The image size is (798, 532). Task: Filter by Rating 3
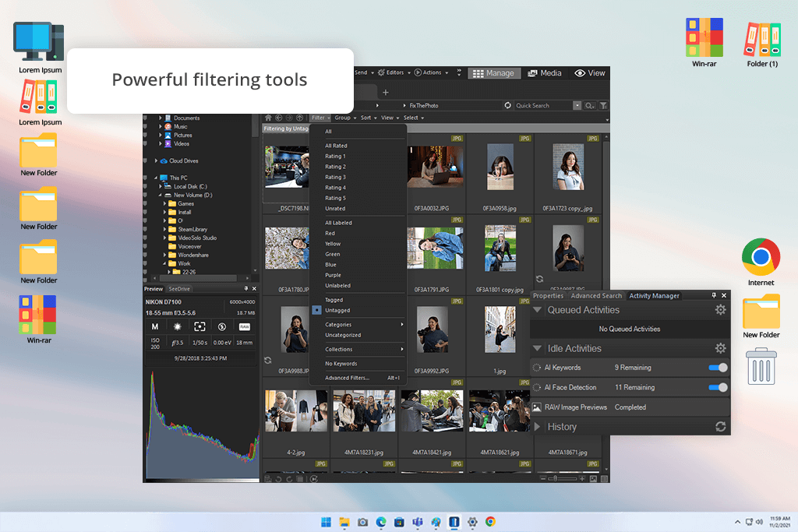(335, 177)
